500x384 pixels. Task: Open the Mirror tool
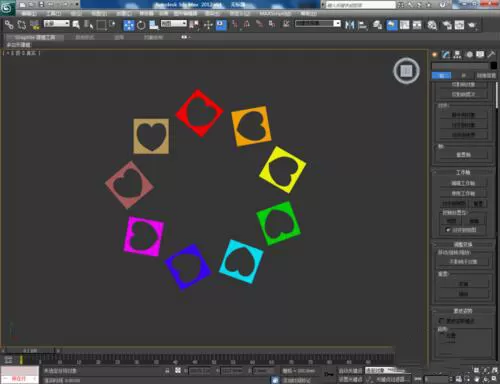pyautogui.click(x=349, y=25)
